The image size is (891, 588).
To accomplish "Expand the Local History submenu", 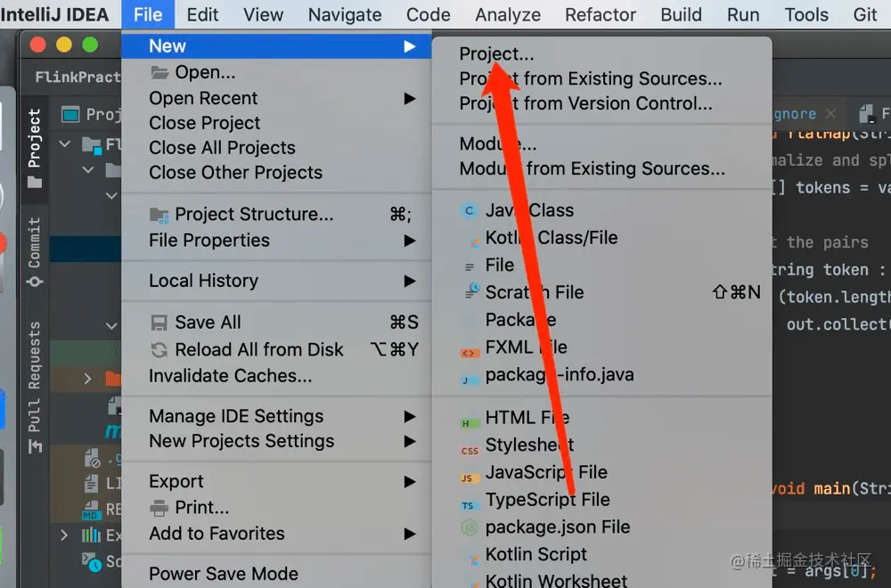I will [277, 281].
